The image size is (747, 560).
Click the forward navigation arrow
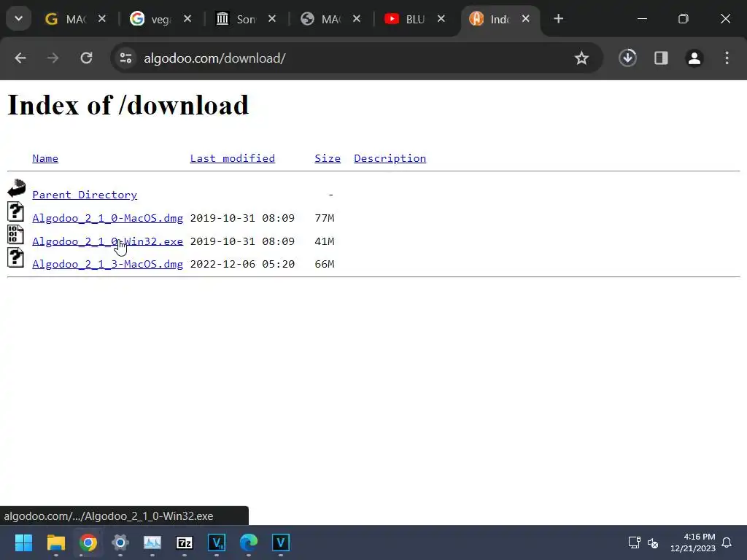53,58
